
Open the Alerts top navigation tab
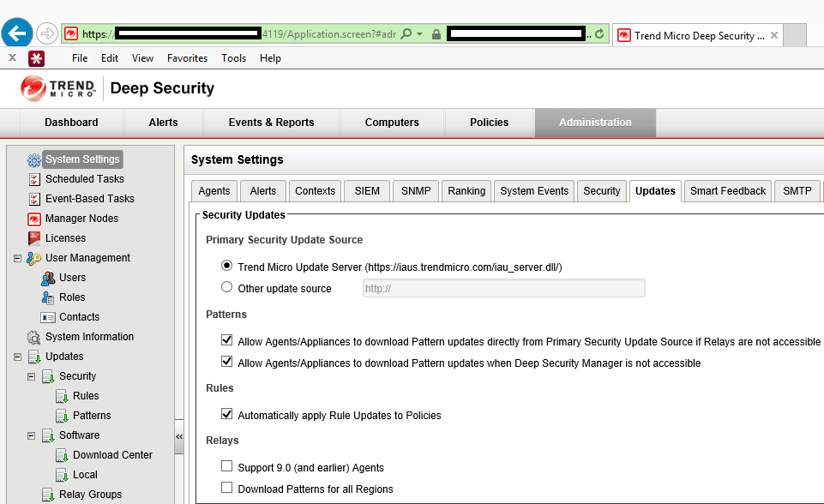pos(164,123)
